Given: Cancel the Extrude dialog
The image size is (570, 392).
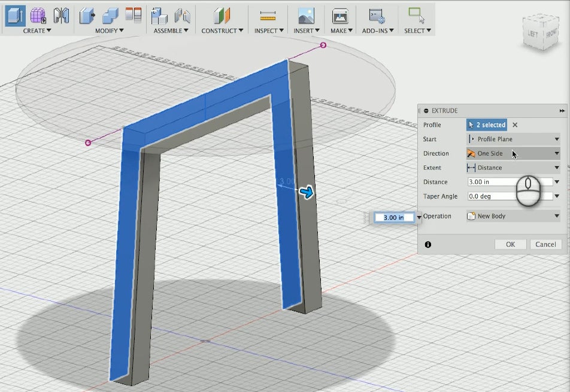Looking at the screenshot, I should point(545,244).
